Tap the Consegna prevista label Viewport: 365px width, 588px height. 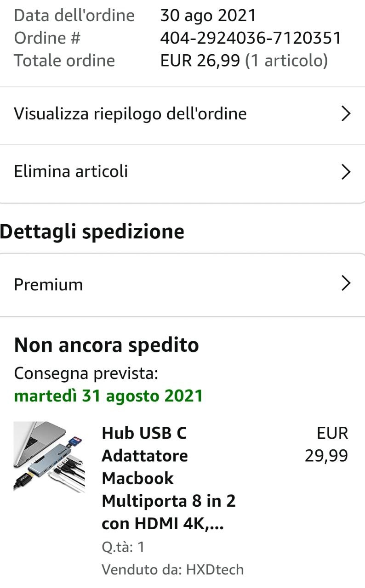pos(86,373)
